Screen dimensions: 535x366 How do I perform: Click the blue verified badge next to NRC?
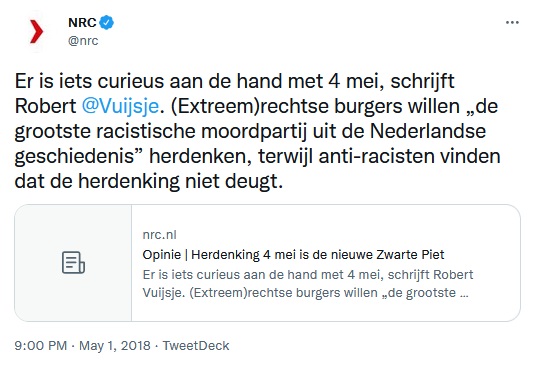click(107, 23)
